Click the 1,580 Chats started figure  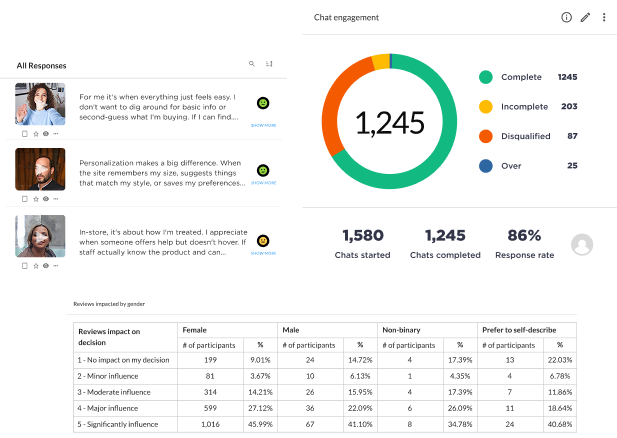(363, 235)
